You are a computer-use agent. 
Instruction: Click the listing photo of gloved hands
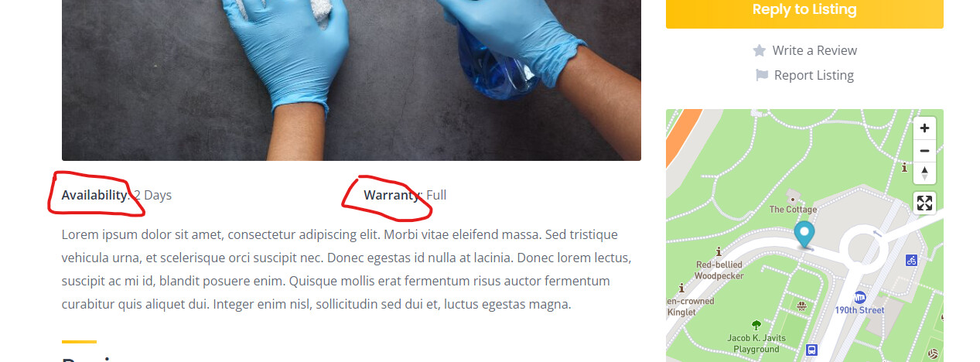351,80
